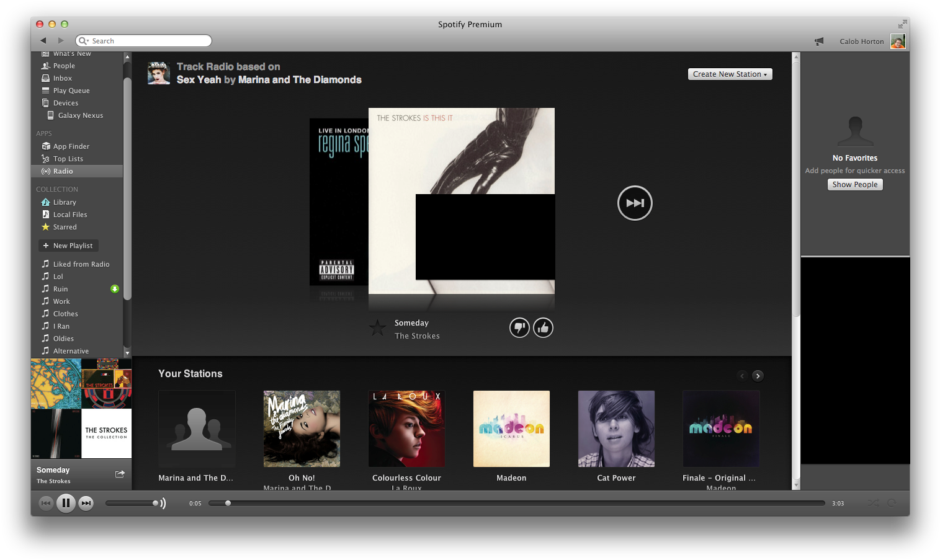Play Colourless Colour station
Viewport: 940px width, 560px height.
point(406,429)
